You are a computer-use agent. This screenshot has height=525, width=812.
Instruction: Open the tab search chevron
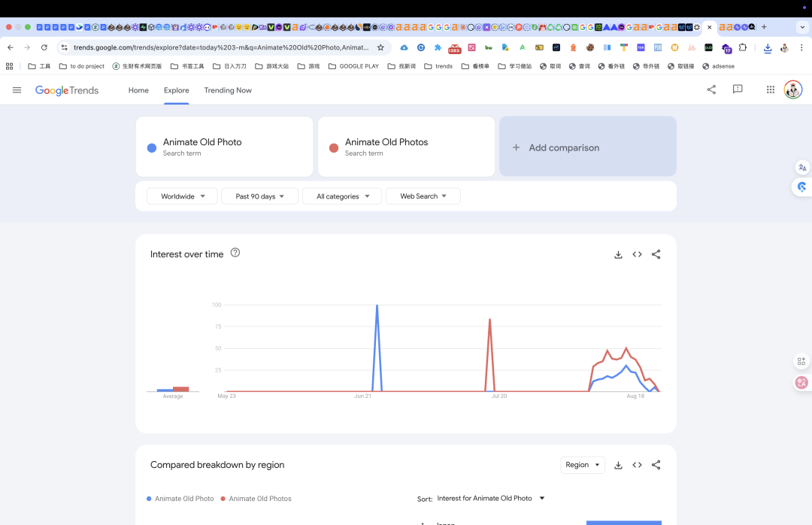[802, 27]
